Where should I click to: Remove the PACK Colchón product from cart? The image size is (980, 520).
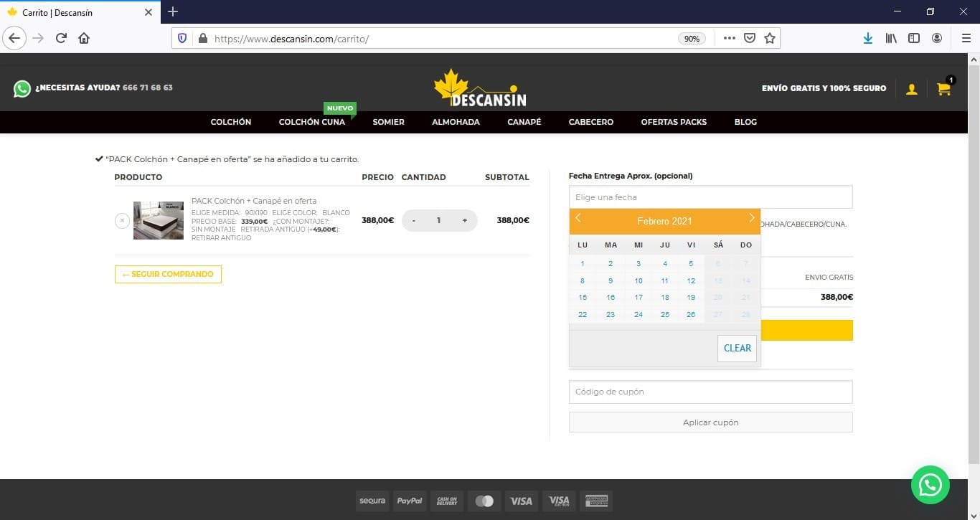[x=122, y=220]
